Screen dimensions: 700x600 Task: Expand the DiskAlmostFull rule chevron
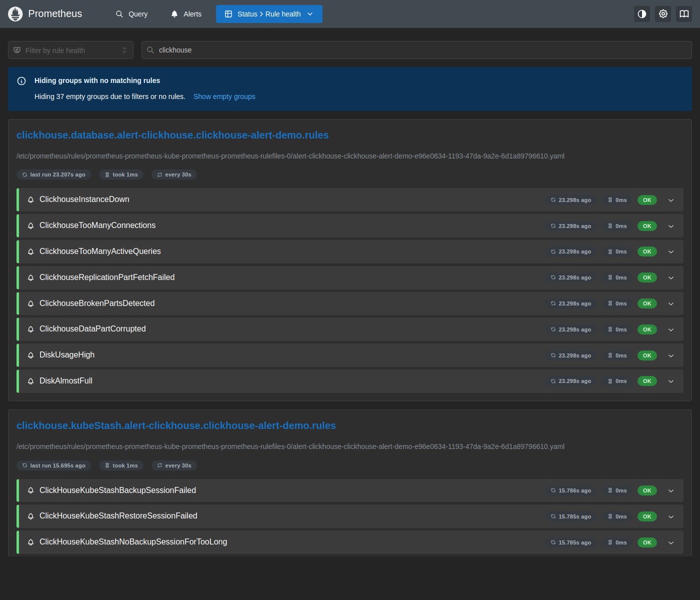point(671,381)
